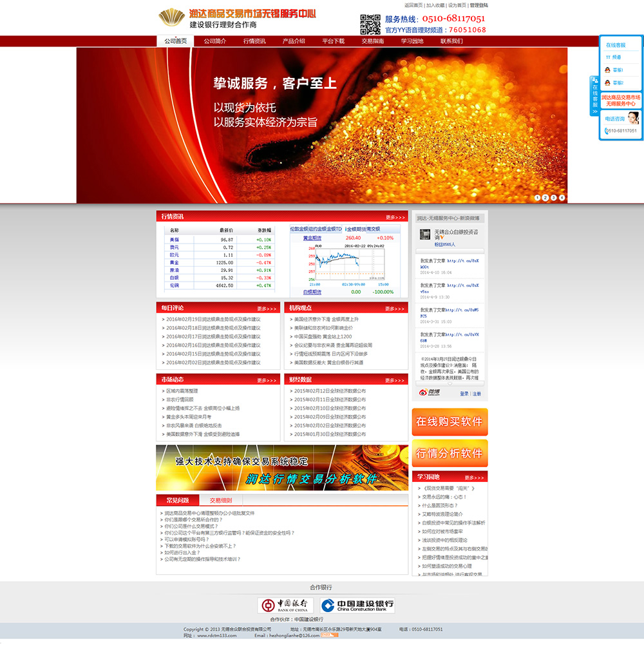Viewport: 644px width, 645px height.
Task: Click the gold shell company logo
Action: (171, 17)
